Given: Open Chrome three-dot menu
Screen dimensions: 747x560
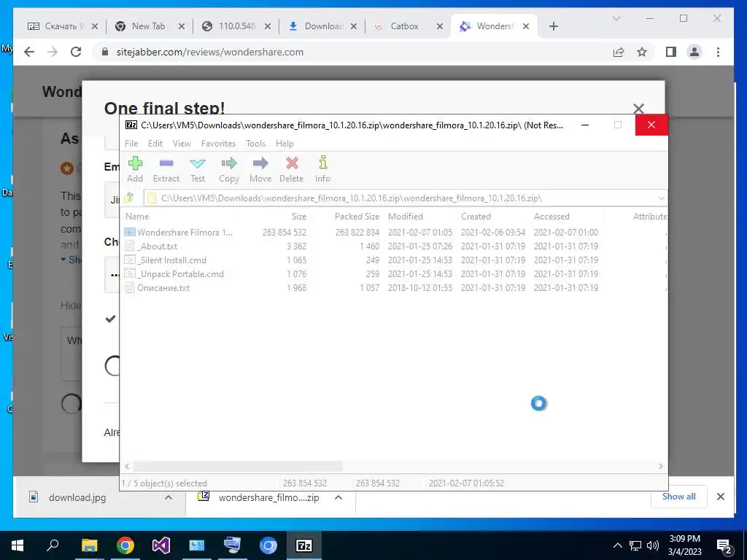Looking at the screenshot, I should (x=718, y=52).
